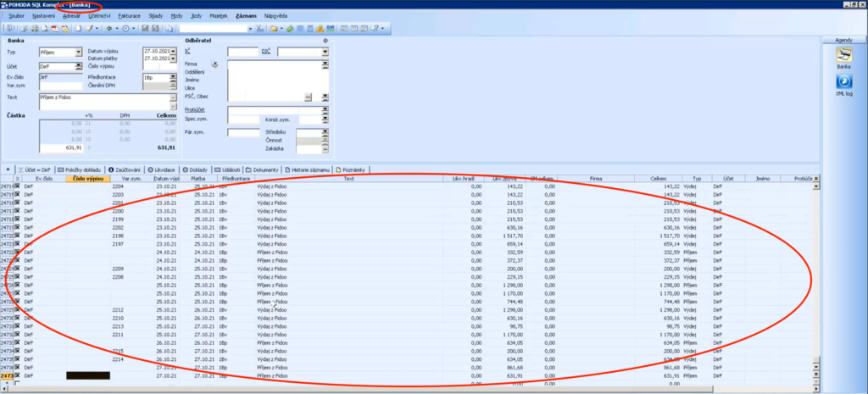
Task: Click the help question mark toolbar icon
Action: (373, 28)
